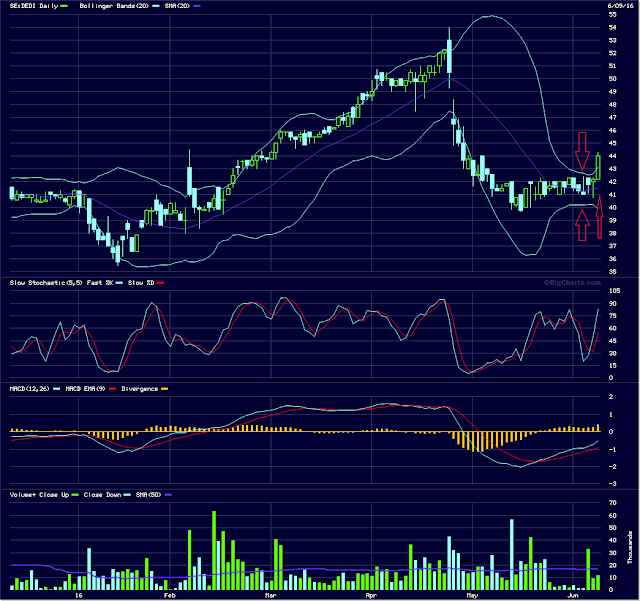The image size is (640, 601).
Task: Click the '90' stochastic axis value
Action: [612, 304]
